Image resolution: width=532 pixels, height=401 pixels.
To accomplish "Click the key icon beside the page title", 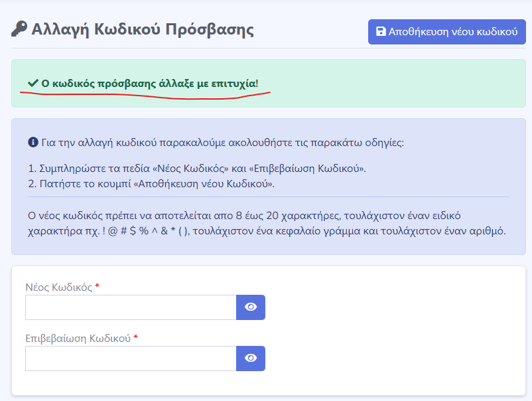I will coord(19,30).
